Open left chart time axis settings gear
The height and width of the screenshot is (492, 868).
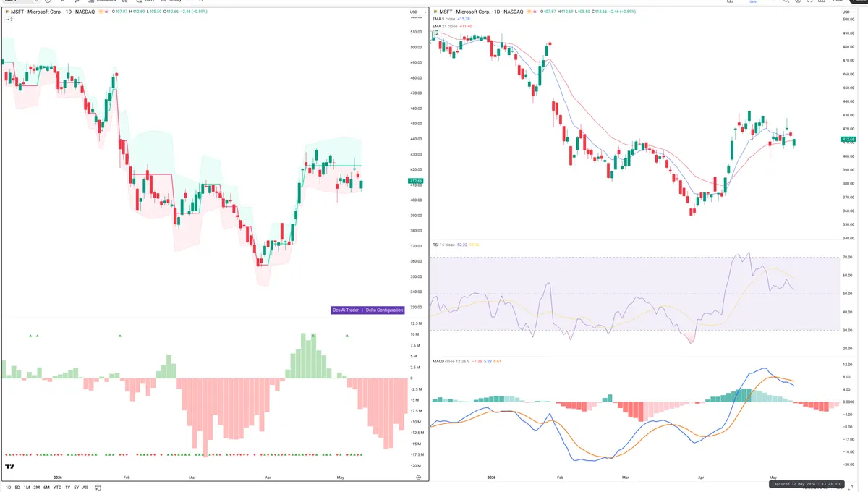tap(419, 478)
